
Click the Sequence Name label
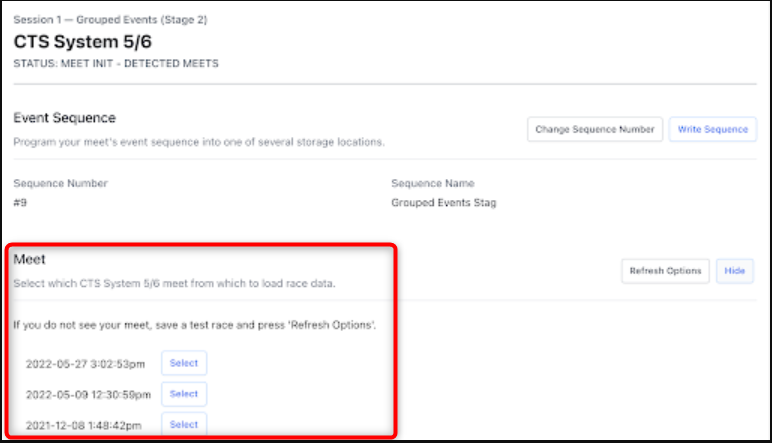[433, 184]
